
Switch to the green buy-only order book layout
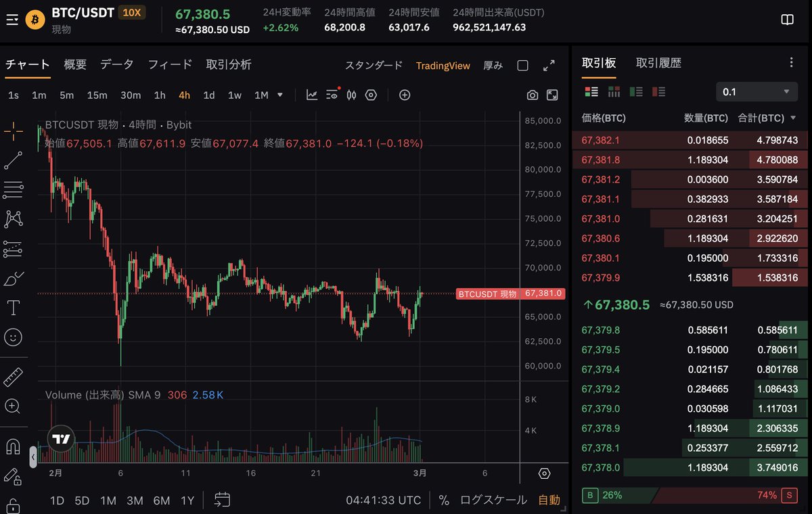(x=636, y=91)
